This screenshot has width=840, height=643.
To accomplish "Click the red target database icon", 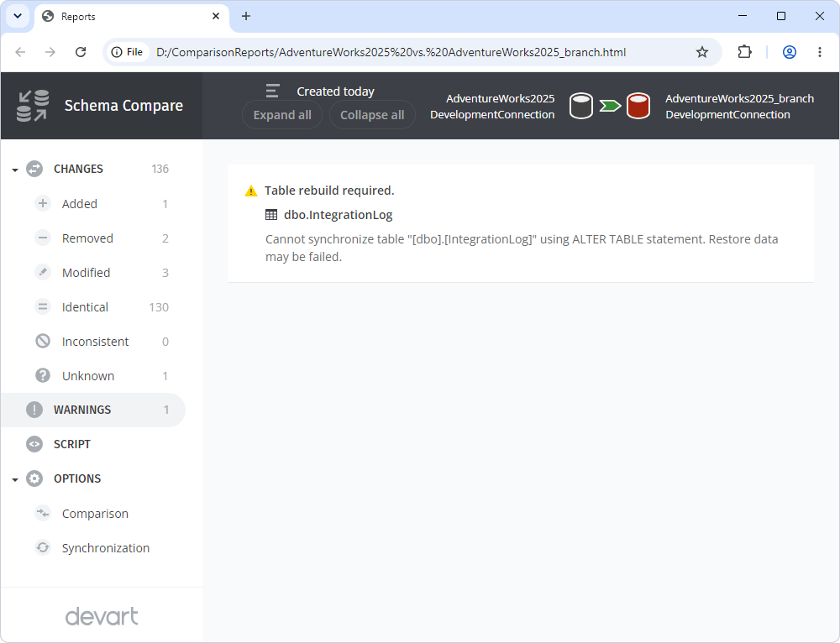I will click(x=638, y=106).
